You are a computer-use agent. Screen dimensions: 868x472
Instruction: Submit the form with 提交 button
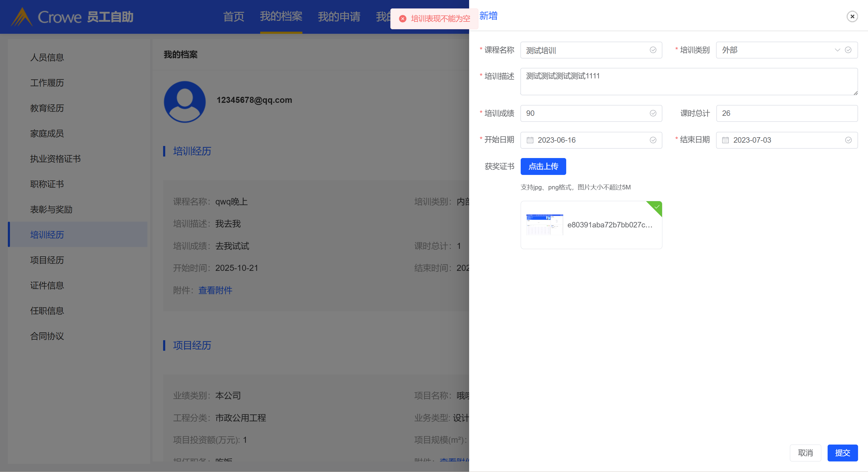coord(842,453)
